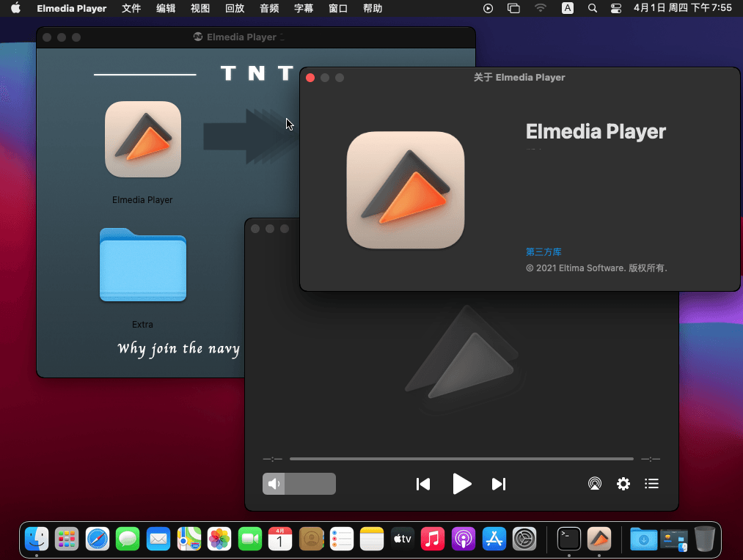This screenshot has height=560, width=743.
Task: Skip to the next track
Action: coord(499,484)
